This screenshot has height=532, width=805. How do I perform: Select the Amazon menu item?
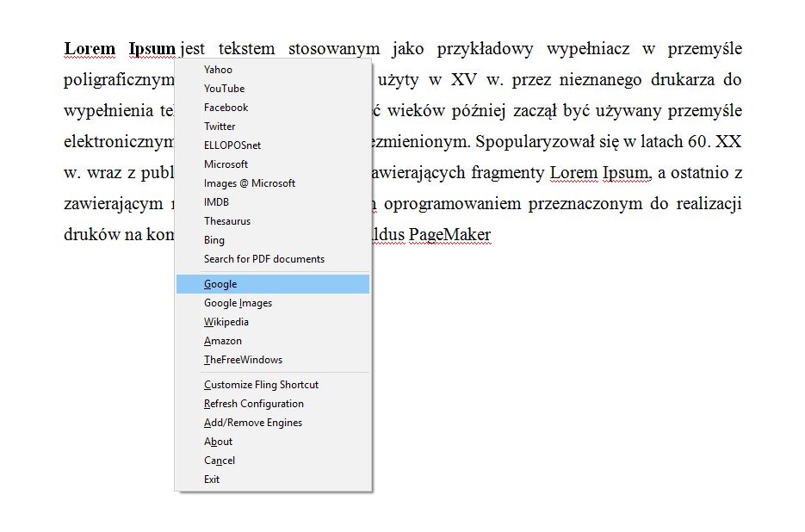273,341
